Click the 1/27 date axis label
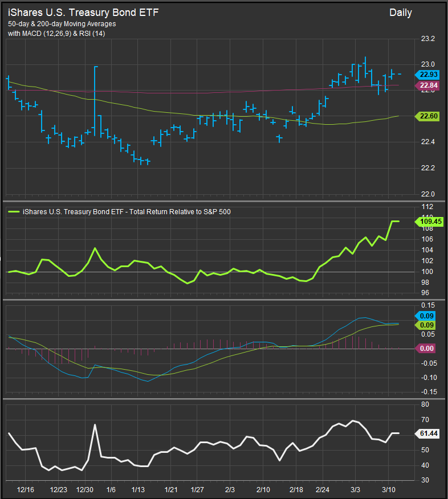 [x=197, y=489]
